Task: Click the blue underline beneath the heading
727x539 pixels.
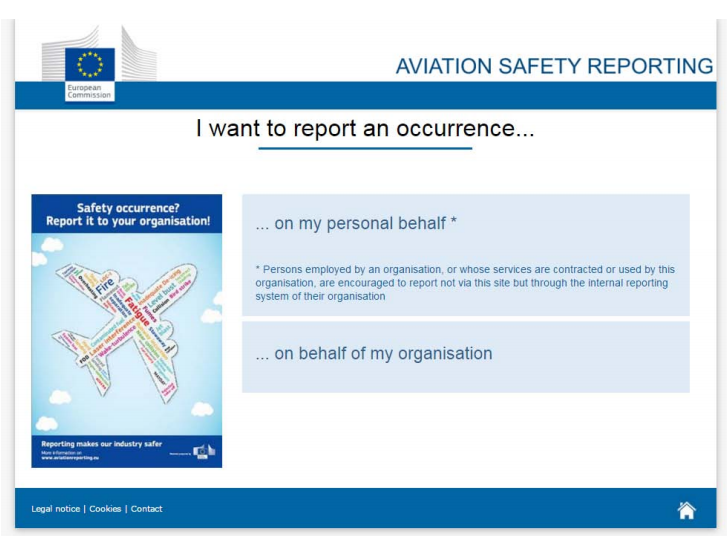Action: (x=364, y=148)
